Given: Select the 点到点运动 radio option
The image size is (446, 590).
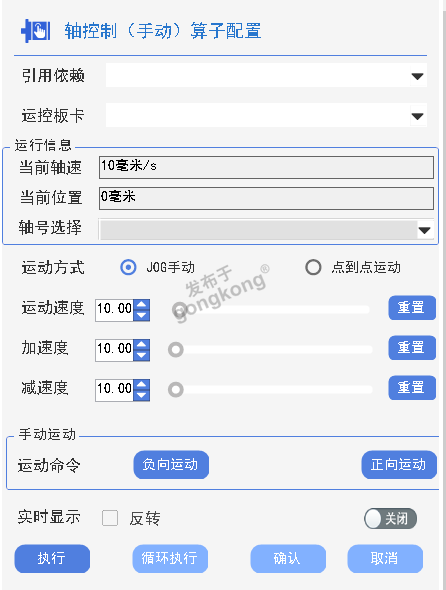Looking at the screenshot, I should coord(313,268).
